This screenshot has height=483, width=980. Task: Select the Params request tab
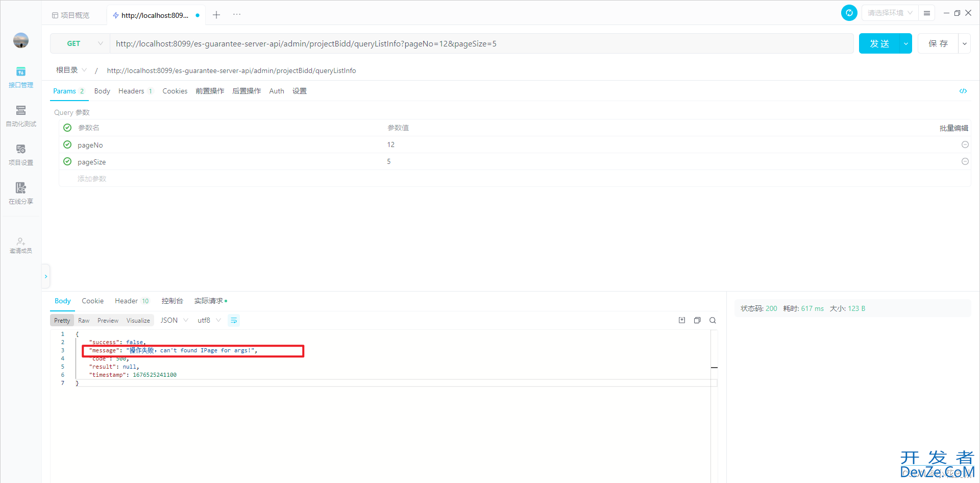(x=68, y=91)
